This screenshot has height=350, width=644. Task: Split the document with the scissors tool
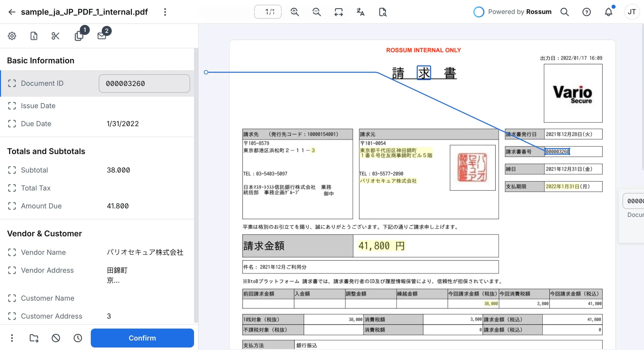(55, 36)
